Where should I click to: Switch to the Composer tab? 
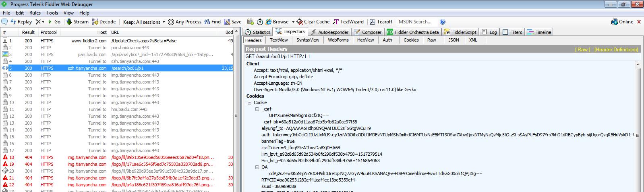(368, 32)
